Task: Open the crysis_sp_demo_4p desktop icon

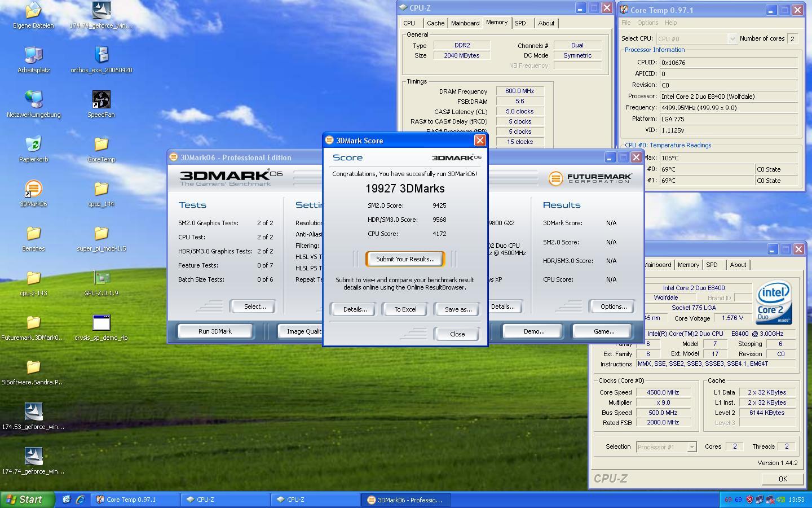Action: point(101,327)
